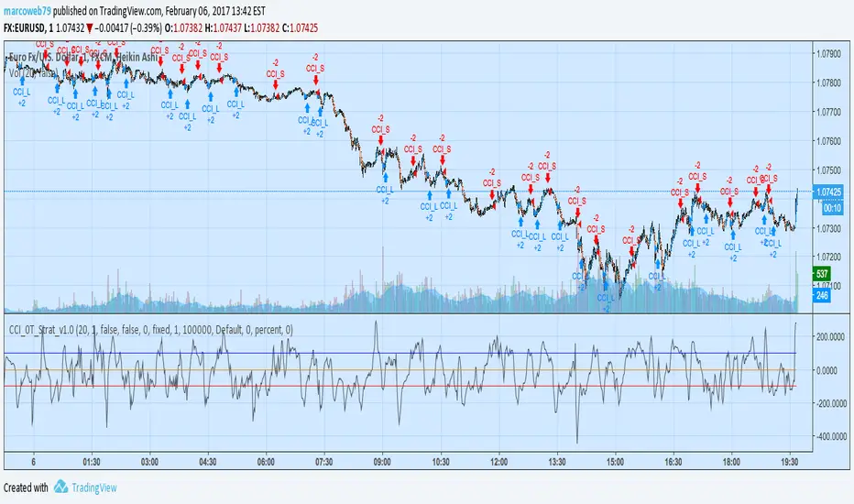Click the 00:10 bar countdown label
This screenshot has height=504, width=854.
[832, 208]
